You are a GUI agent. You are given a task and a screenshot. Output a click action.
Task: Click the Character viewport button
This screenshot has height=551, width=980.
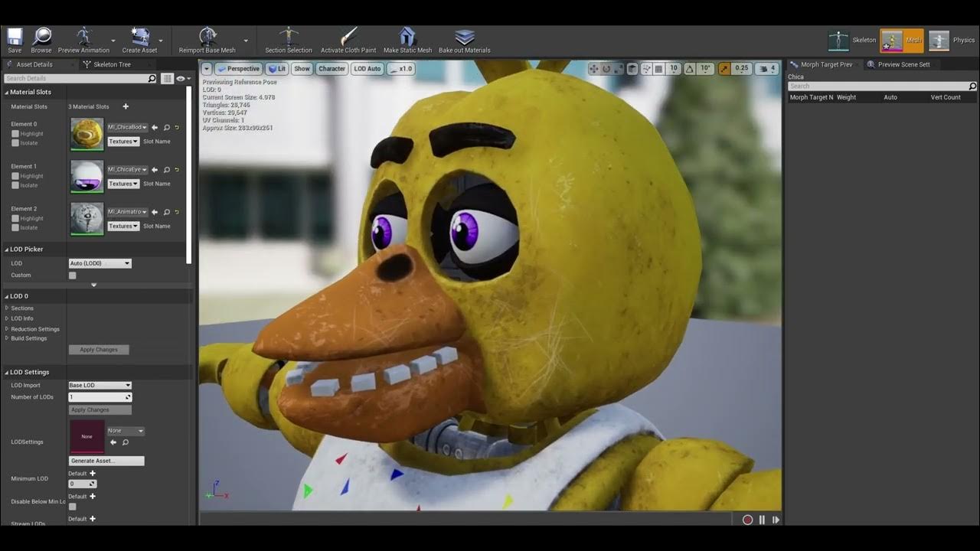click(x=332, y=69)
